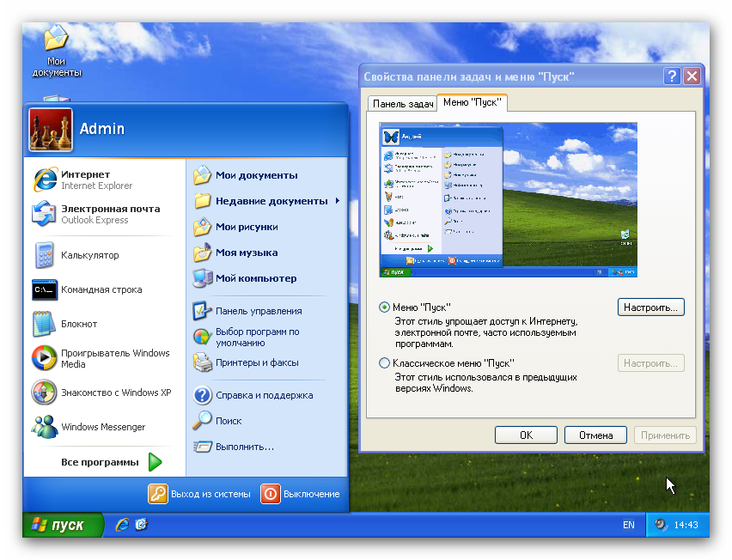Launch Блокнот notepad icon
This screenshot has height=560, width=732.
(45, 324)
